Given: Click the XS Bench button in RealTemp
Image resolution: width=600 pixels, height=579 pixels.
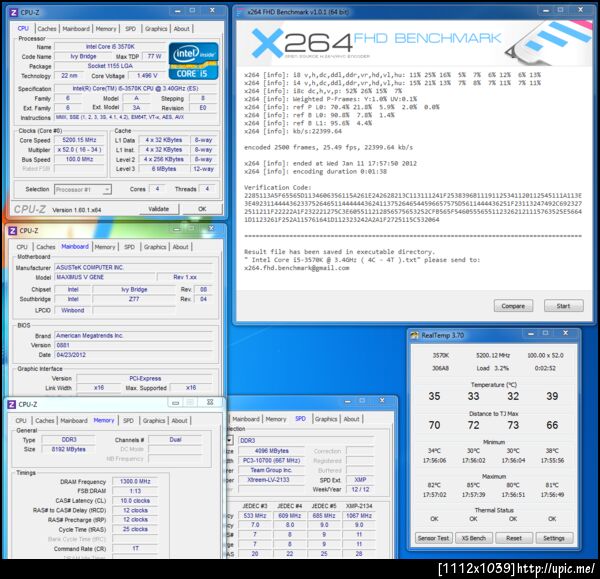Looking at the screenshot, I should (x=474, y=538).
